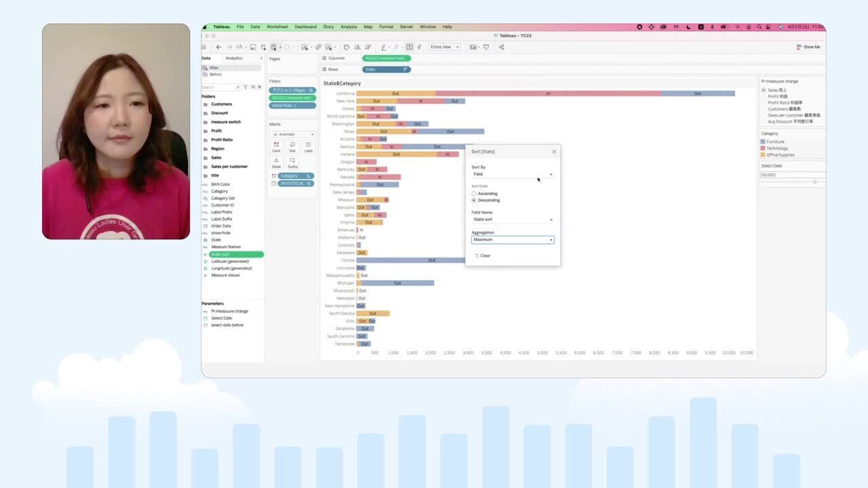Screen dimensions: 868x488
Task: Expand the Profit Ratio folder
Action: click(x=205, y=140)
